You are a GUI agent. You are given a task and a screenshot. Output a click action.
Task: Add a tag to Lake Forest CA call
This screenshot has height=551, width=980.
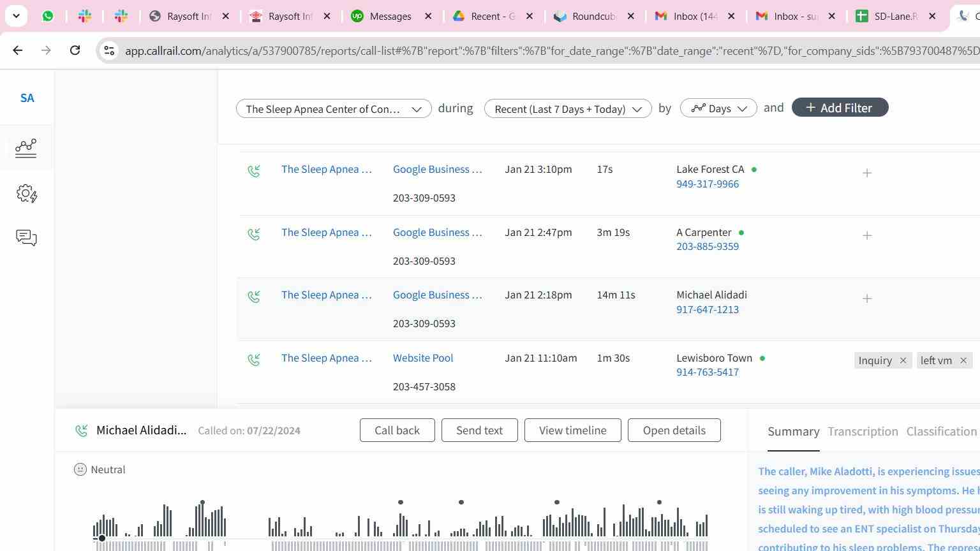click(x=867, y=173)
